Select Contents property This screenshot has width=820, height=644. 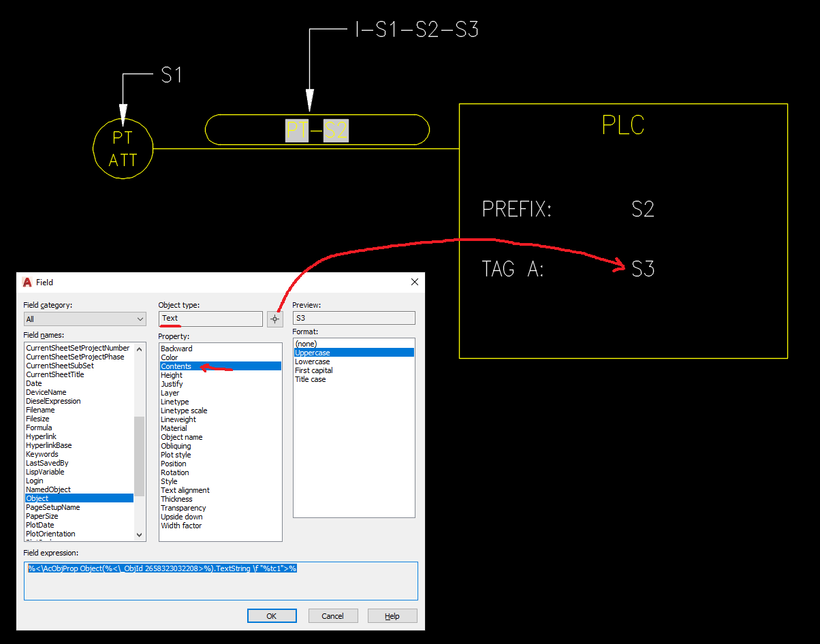coord(220,366)
